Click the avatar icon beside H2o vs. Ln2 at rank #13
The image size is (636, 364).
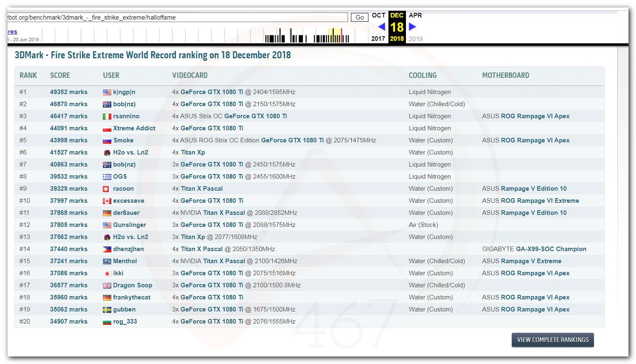click(107, 237)
